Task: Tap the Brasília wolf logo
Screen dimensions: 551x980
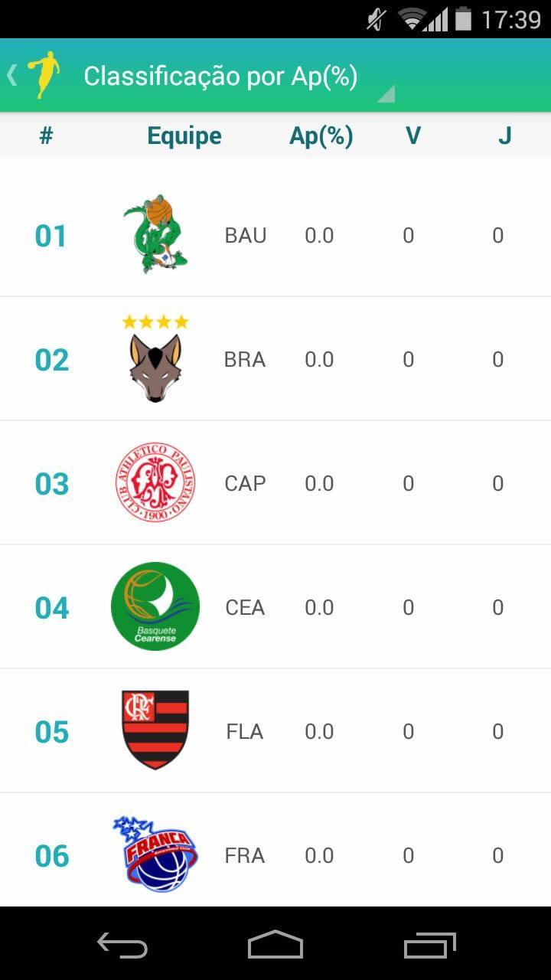Action: coord(155,358)
